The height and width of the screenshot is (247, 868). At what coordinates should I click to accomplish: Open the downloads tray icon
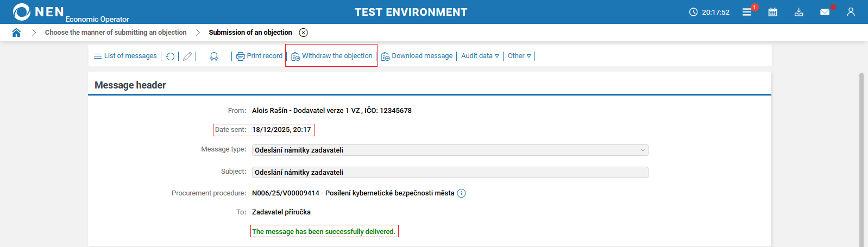[x=798, y=12]
